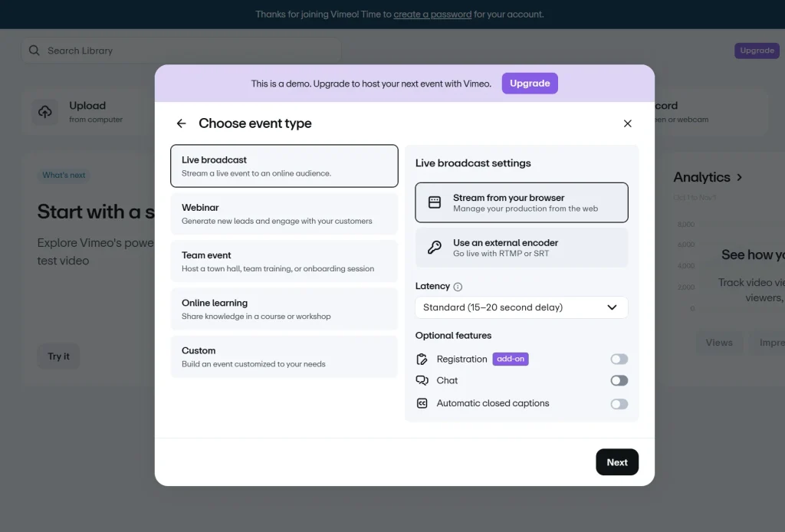Click the Chat bubble icon
This screenshot has width=785, height=532.
[x=422, y=380]
